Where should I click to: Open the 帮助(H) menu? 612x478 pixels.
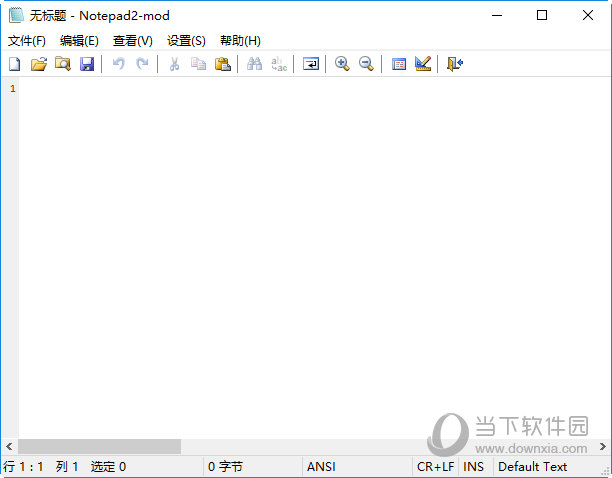pyautogui.click(x=240, y=41)
